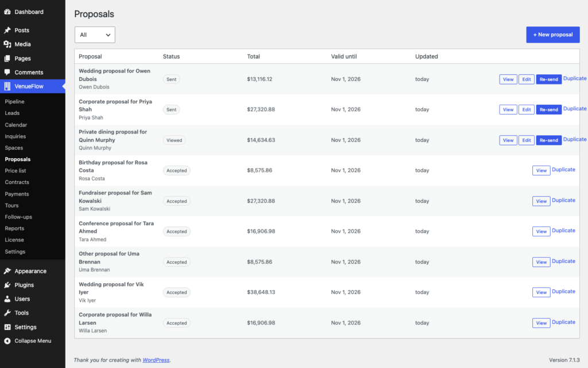The width and height of the screenshot is (588, 368).
Task: Open the All status filter dropdown
Action: pos(95,34)
